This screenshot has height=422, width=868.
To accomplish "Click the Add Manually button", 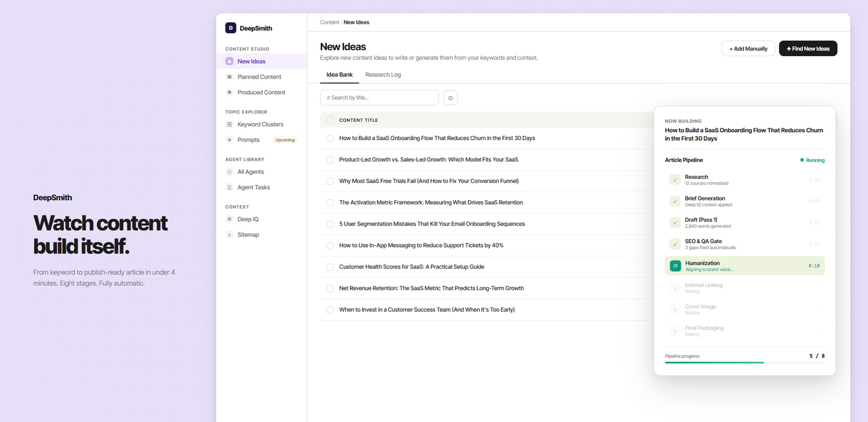I will (748, 49).
